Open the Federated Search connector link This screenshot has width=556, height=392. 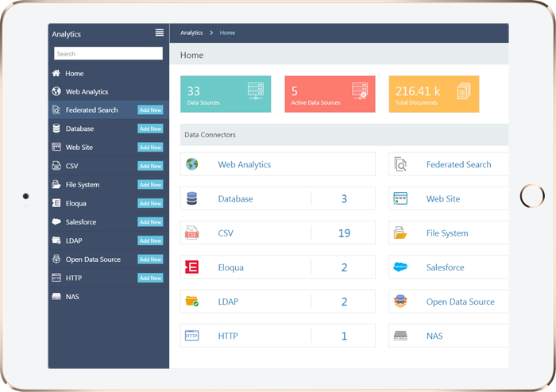[x=458, y=164]
